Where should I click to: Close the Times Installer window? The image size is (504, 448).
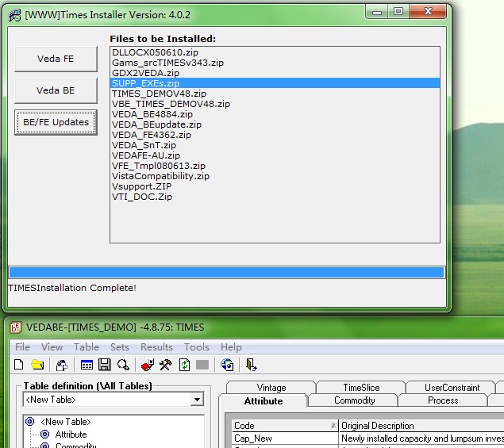[x=428, y=12]
